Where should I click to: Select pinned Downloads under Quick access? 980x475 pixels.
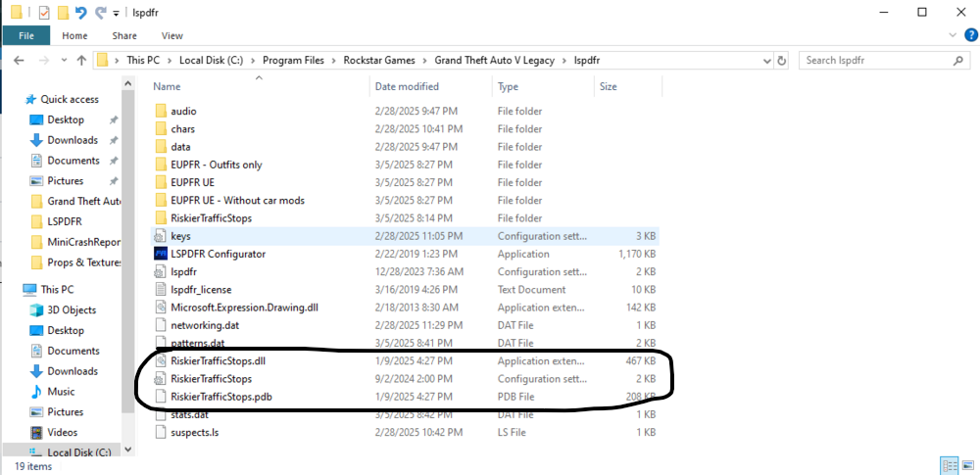point(73,140)
